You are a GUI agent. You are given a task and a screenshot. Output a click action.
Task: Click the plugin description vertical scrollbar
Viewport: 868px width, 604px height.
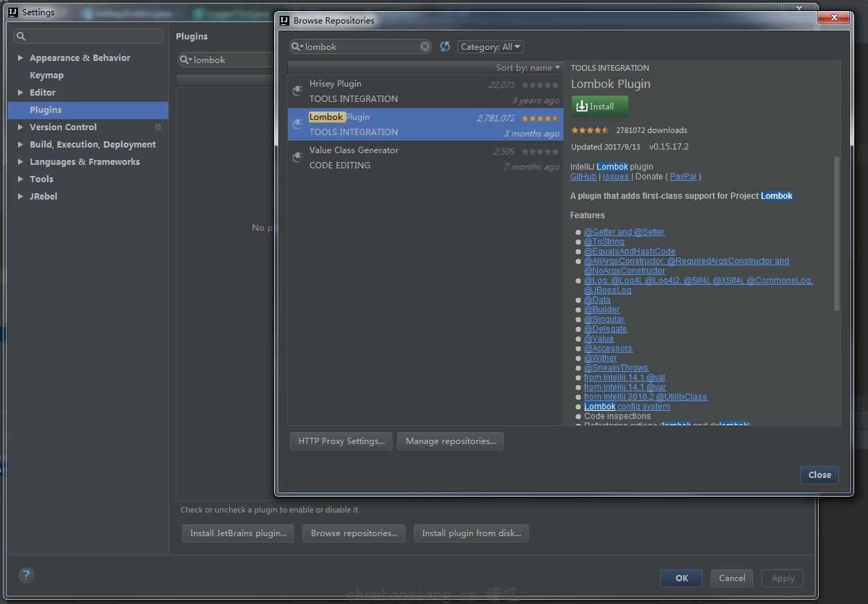(837, 233)
